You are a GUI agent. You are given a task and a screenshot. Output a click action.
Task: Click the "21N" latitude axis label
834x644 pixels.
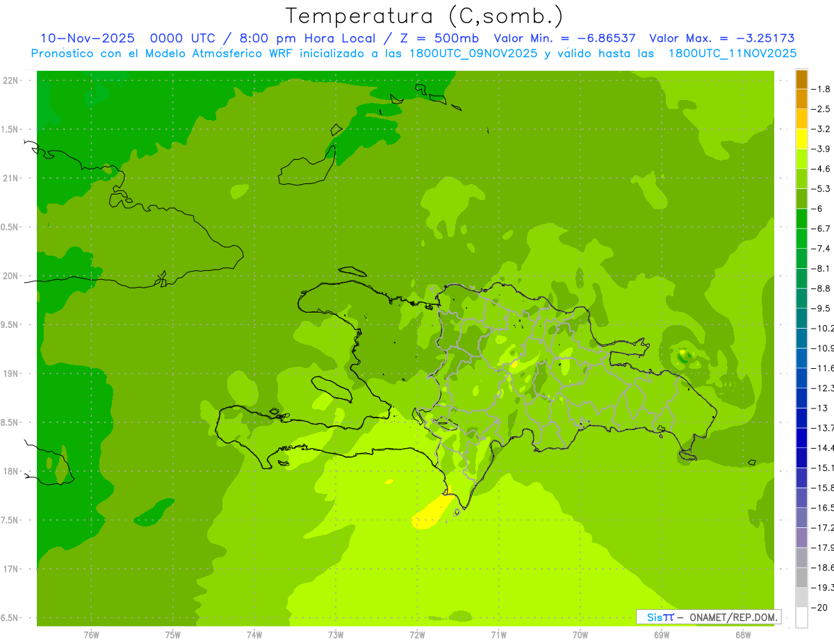click(x=10, y=179)
